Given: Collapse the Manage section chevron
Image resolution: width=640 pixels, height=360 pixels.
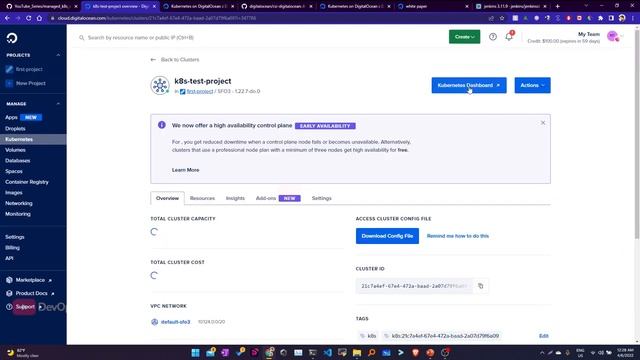Looking at the screenshot, I should pos(58,104).
